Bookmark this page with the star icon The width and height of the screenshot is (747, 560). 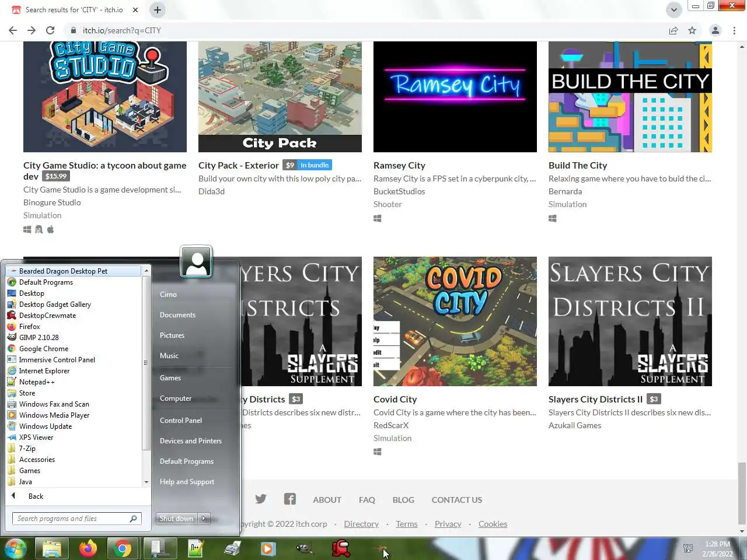[x=692, y=30]
